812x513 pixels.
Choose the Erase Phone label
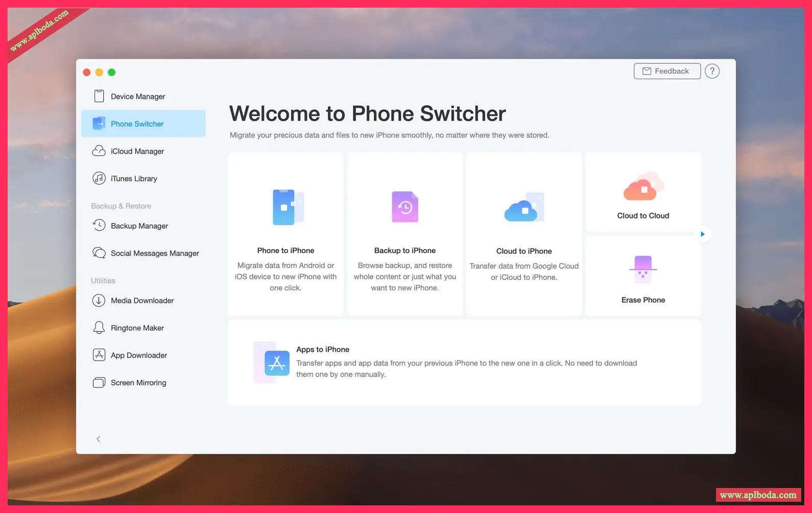coord(643,300)
